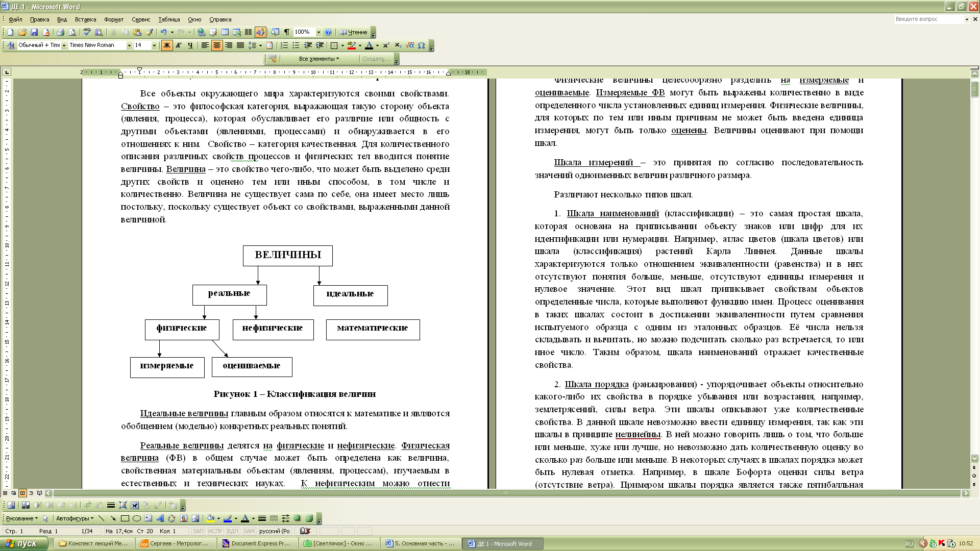The height and width of the screenshot is (551, 980).
Task: Toggle bold formatting (Ж)
Action: 167,45
